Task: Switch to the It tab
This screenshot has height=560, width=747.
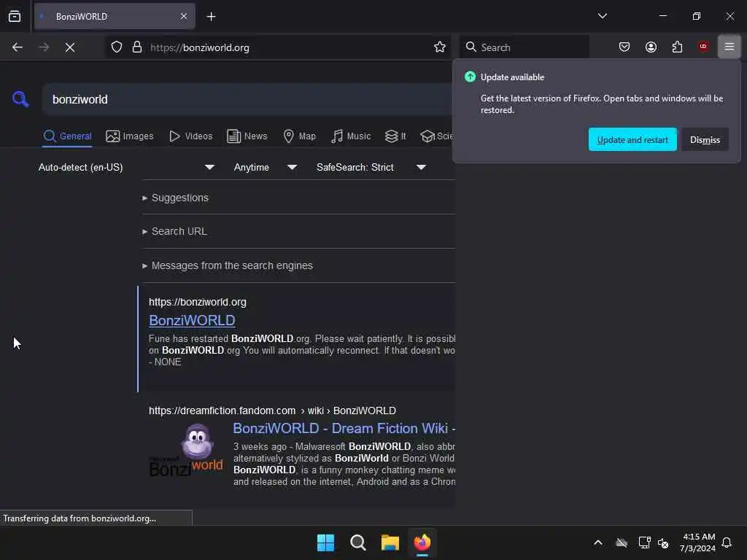Action: click(395, 136)
